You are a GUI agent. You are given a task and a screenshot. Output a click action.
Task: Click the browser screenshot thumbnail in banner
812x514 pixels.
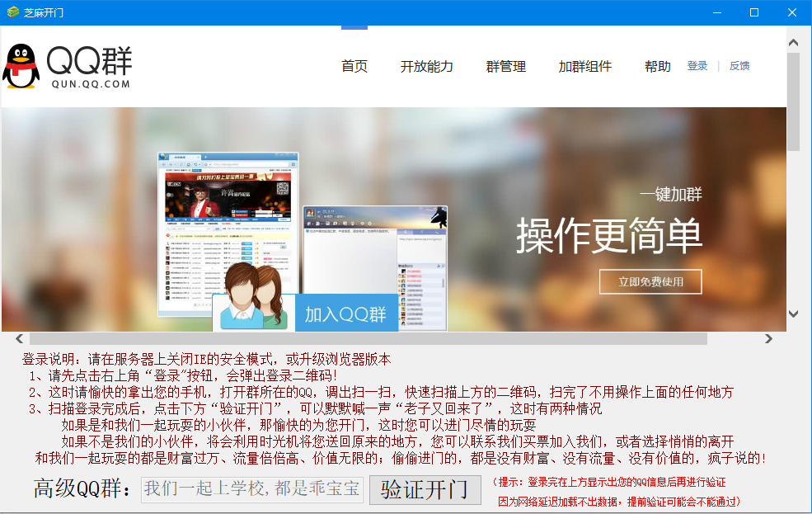coord(228,234)
